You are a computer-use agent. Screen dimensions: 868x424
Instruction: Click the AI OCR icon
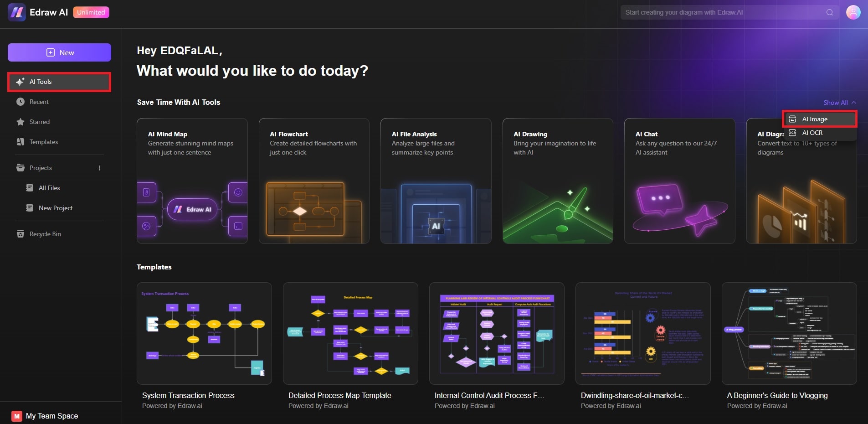(x=792, y=133)
